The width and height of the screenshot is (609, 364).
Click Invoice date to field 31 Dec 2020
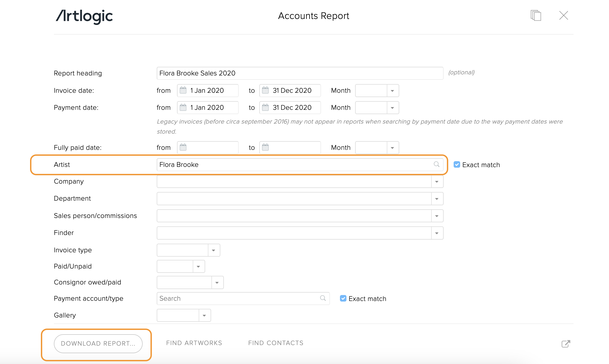(290, 91)
